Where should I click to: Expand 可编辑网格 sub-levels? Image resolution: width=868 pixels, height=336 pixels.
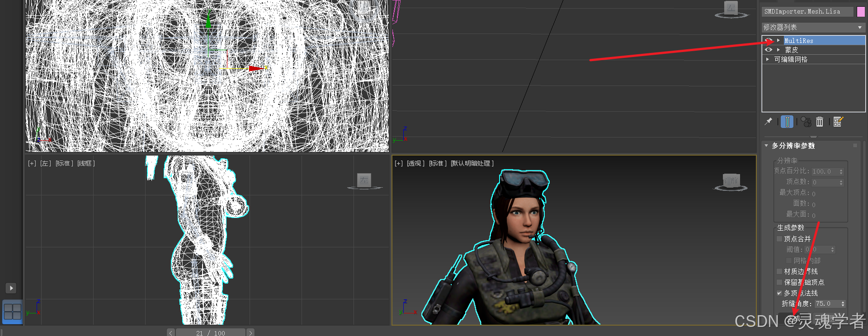pyautogui.click(x=768, y=59)
